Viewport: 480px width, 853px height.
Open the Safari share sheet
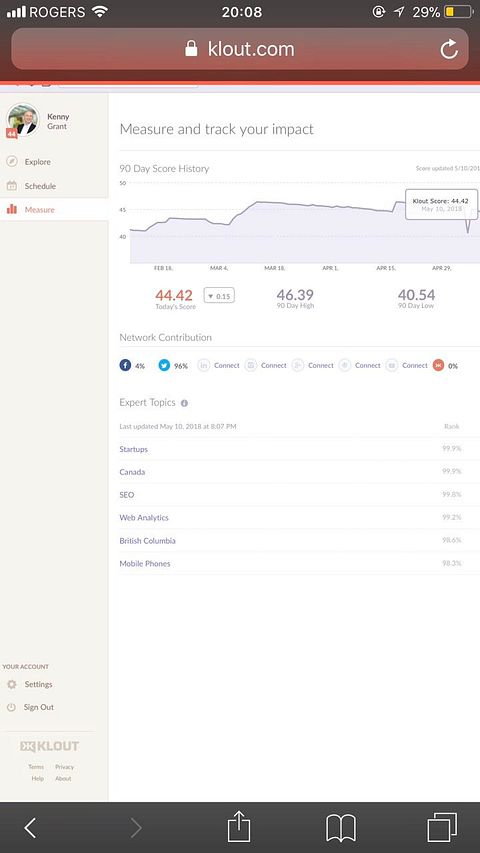tap(238, 827)
